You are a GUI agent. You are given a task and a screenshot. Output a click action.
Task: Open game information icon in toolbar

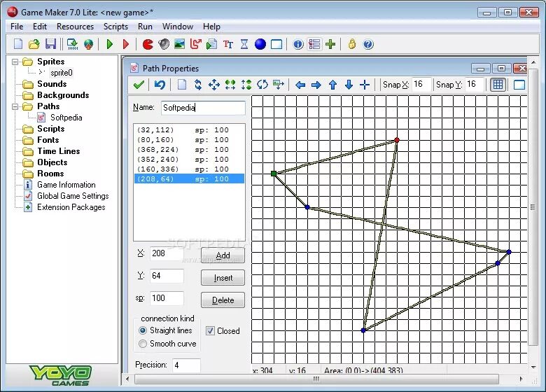(298, 44)
